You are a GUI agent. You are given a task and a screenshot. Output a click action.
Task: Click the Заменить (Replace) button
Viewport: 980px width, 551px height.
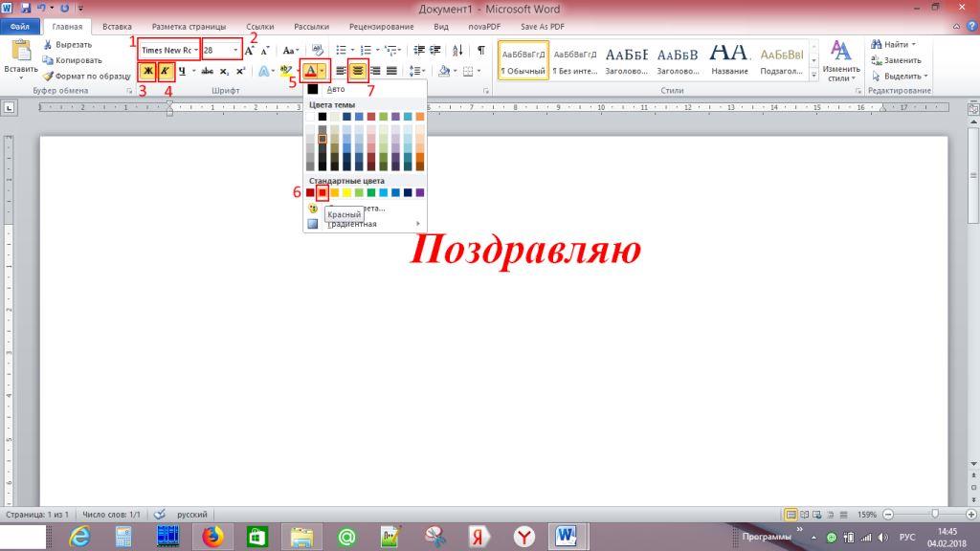coord(896,60)
